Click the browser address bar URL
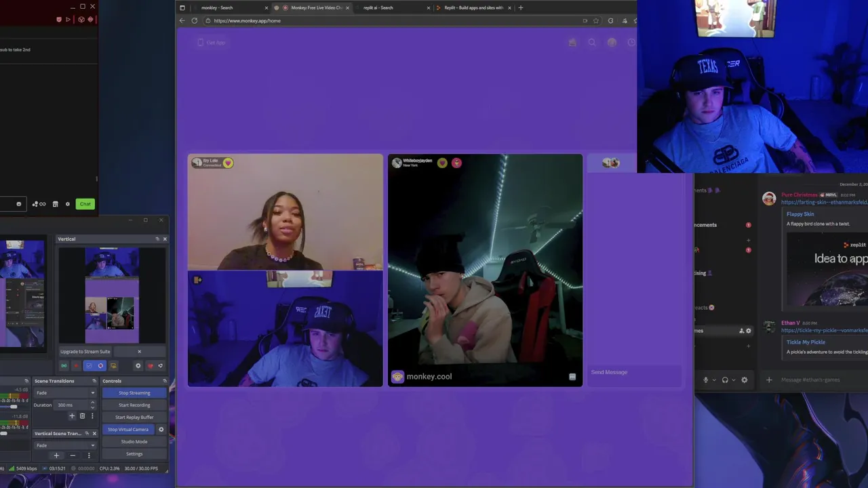868x488 pixels. 247,20
